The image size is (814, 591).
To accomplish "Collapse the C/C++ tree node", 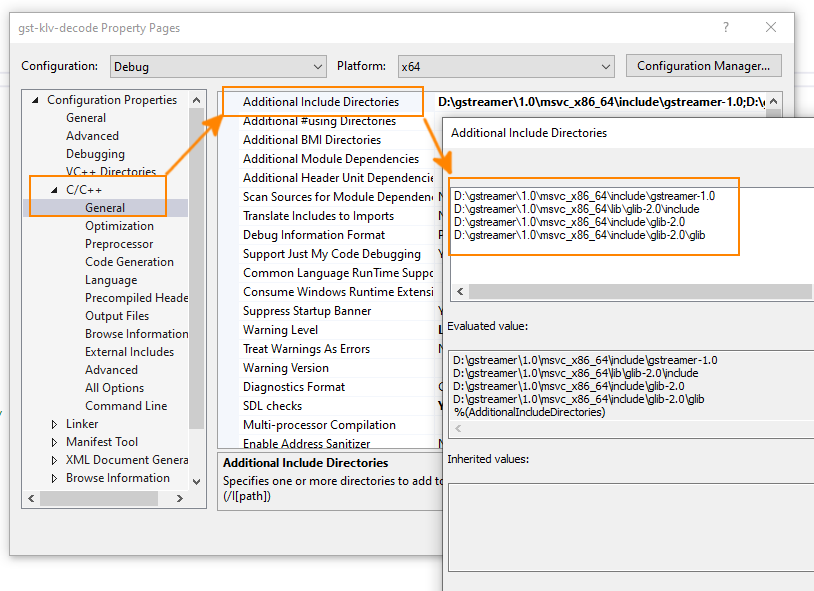I will (55, 190).
